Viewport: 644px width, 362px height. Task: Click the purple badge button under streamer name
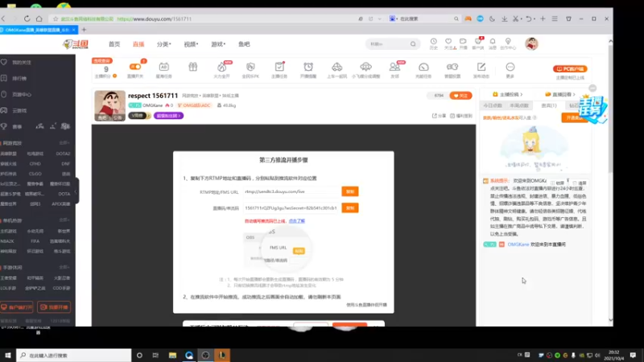(168, 116)
